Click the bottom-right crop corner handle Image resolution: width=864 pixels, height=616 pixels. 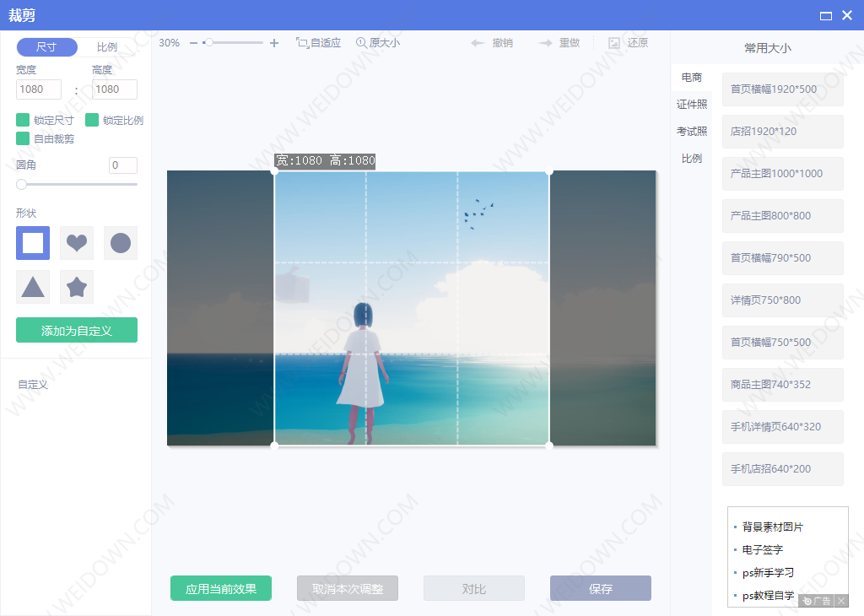coord(548,446)
